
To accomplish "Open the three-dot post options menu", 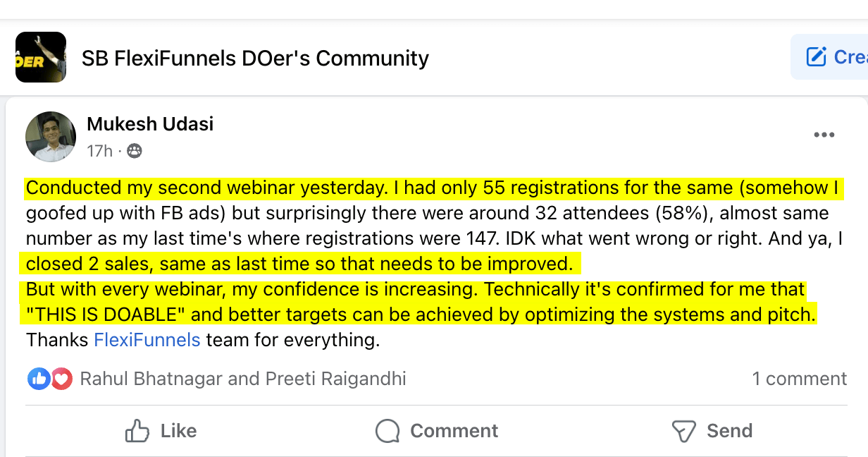I will point(824,135).
